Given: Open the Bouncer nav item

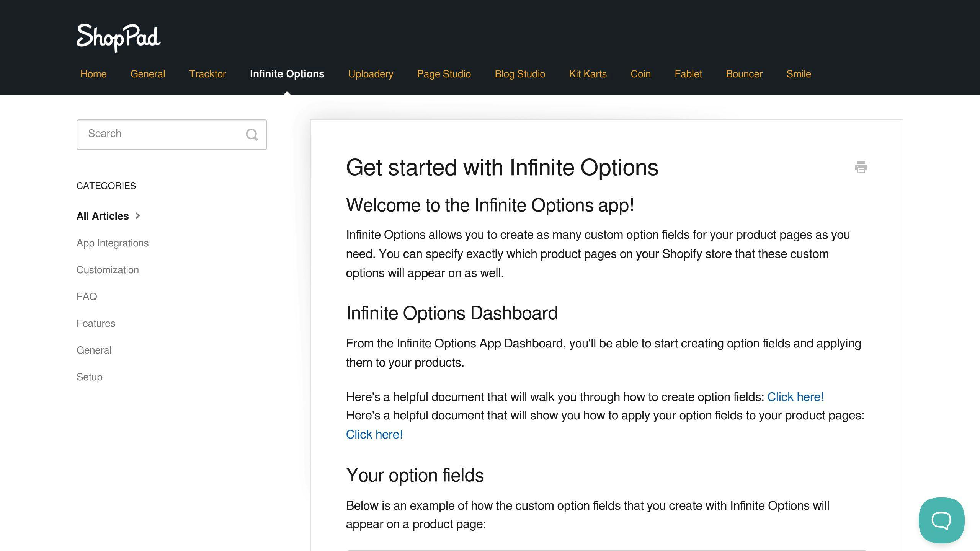Looking at the screenshot, I should click(744, 74).
